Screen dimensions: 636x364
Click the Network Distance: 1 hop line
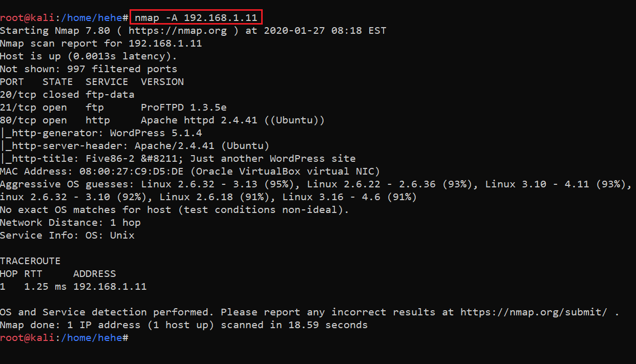(70, 223)
